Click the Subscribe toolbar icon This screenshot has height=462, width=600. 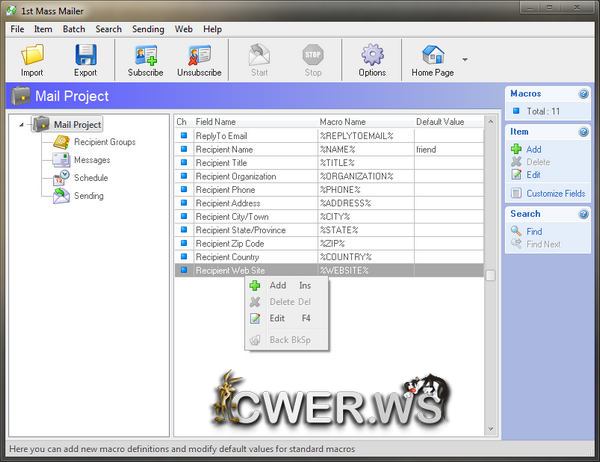pyautogui.click(x=145, y=55)
